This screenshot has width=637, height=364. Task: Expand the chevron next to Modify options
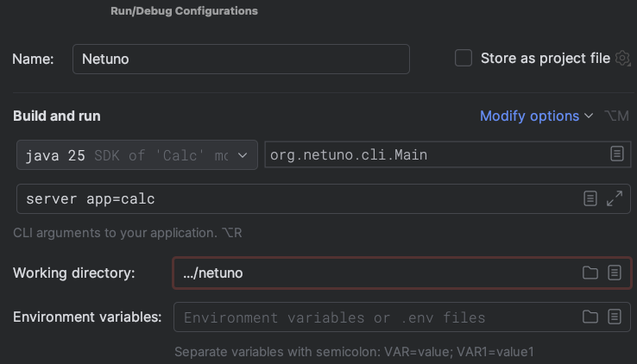point(589,116)
